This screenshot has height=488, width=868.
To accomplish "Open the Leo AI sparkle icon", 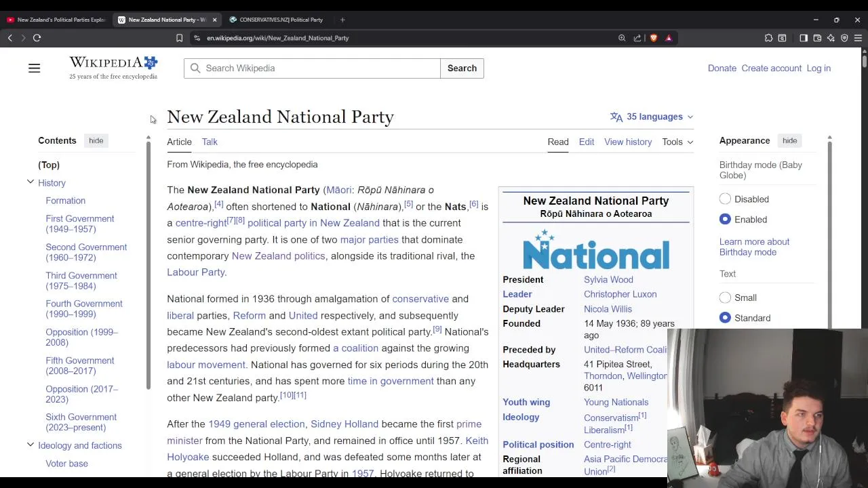I will coord(831,38).
